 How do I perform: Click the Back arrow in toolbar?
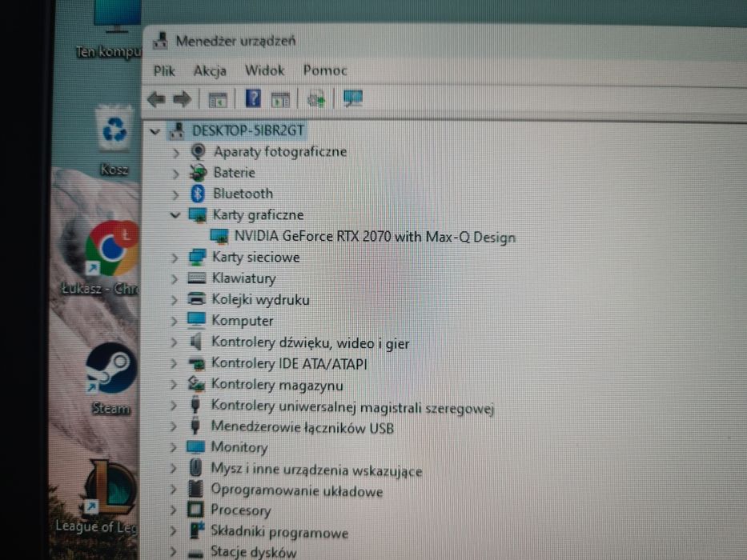point(157,99)
